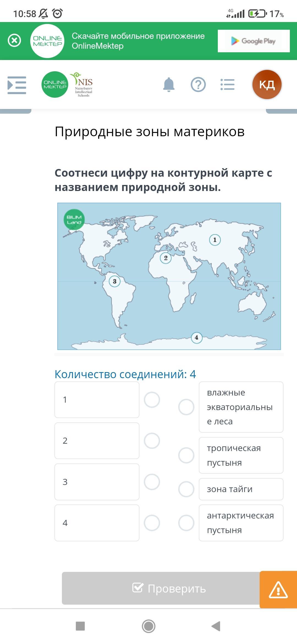Choose the антарктическая пустыня answer box

241,523
